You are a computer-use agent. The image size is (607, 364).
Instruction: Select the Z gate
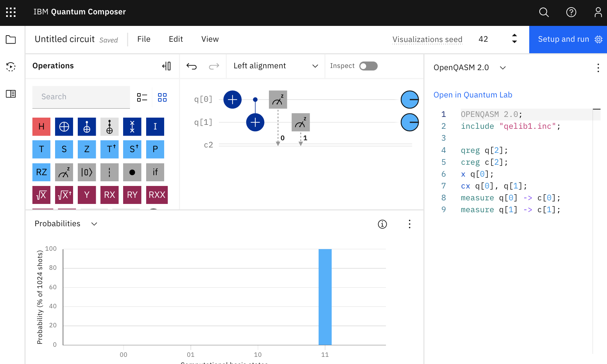[87, 149]
